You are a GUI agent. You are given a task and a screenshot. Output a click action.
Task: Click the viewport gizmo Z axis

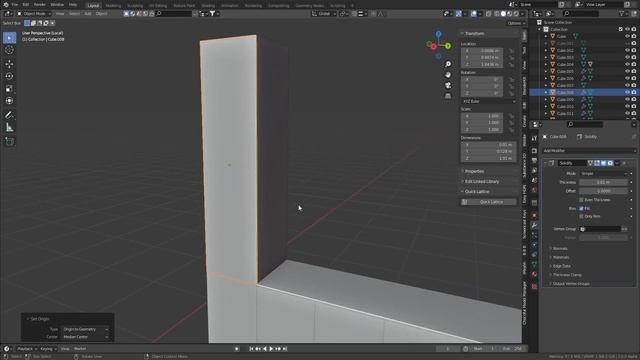click(438, 34)
